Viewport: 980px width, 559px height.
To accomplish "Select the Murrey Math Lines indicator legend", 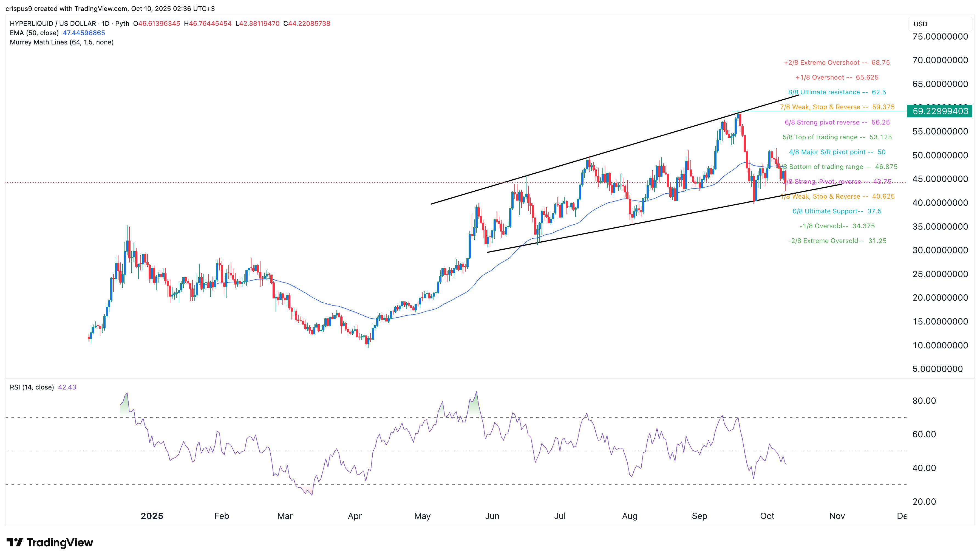I will tap(61, 42).
